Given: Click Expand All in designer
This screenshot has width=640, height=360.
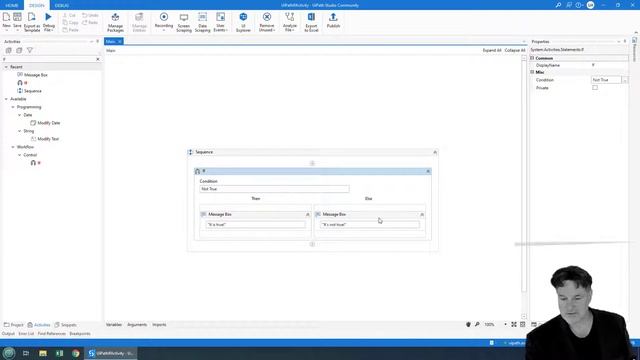Looking at the screenshot, I should tap(492, 50).
